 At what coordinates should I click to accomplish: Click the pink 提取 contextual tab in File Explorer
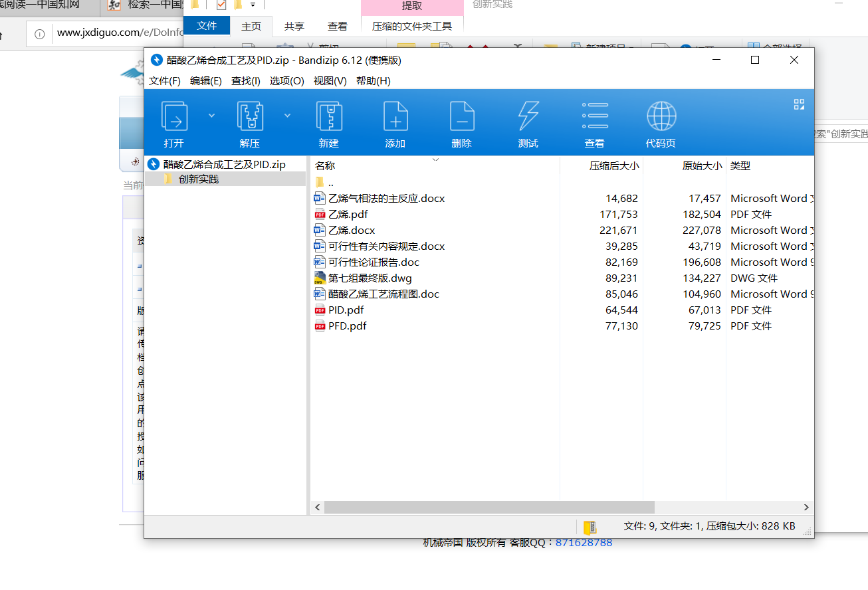tap(412, 7)
